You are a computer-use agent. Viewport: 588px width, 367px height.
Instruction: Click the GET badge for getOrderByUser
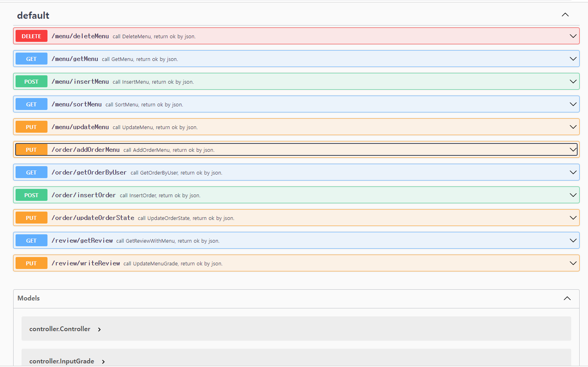pos(32,173)
